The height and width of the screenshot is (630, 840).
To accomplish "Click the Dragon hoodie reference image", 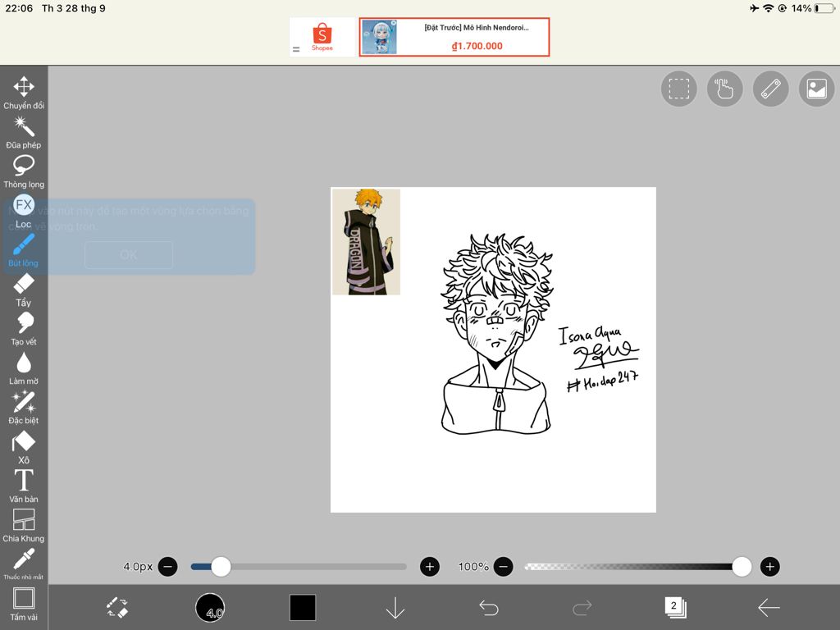I will click(366, 241).
